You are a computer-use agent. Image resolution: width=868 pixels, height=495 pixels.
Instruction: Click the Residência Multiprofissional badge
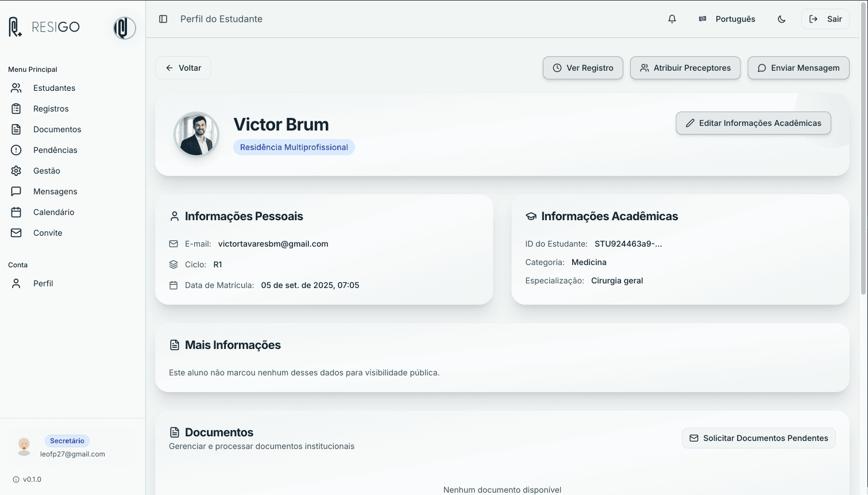pos(294,147)
